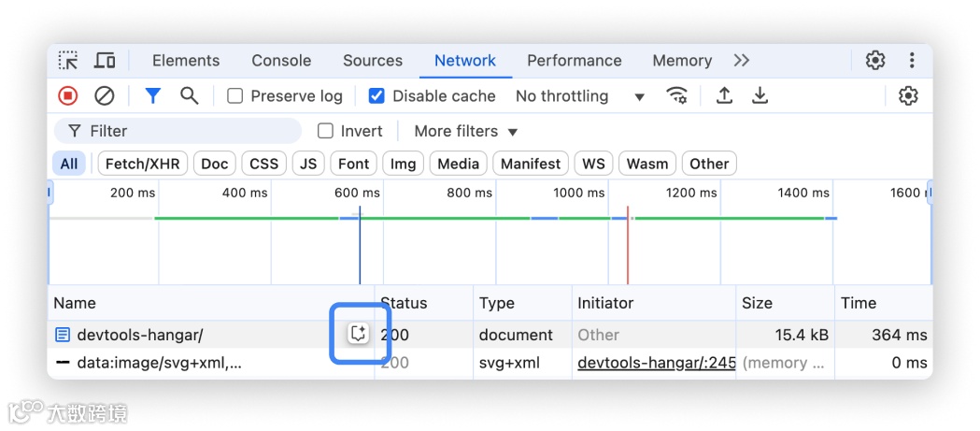Check the Invert filter checkbox

pyautogui.click(x=325, y=132)
